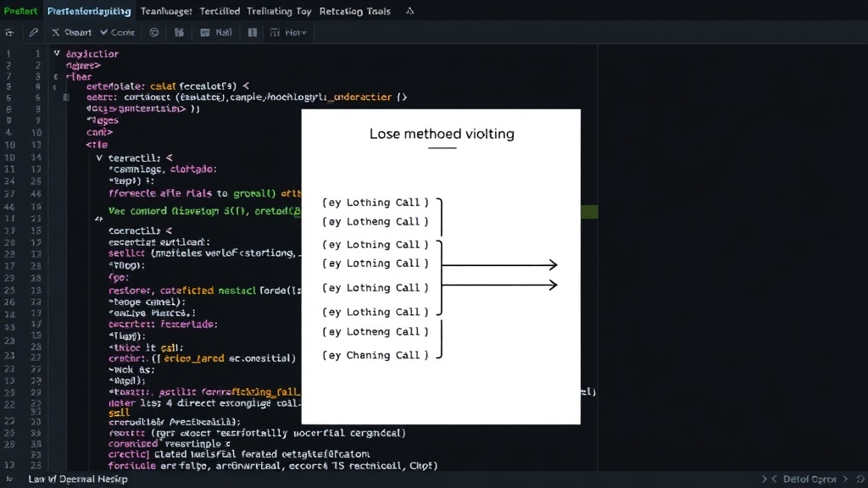
Task: Collapse the top-level block on line 1
Action: click(x=57, y=53)
